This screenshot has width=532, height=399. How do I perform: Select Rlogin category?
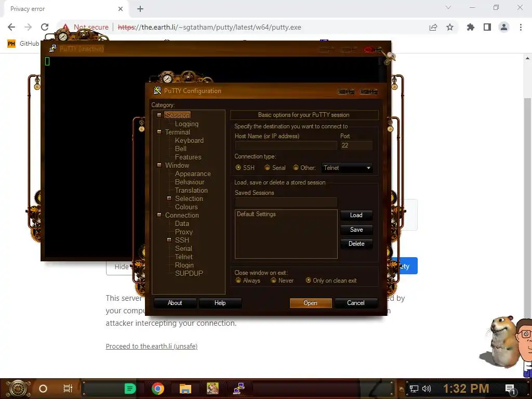(184, 265)
